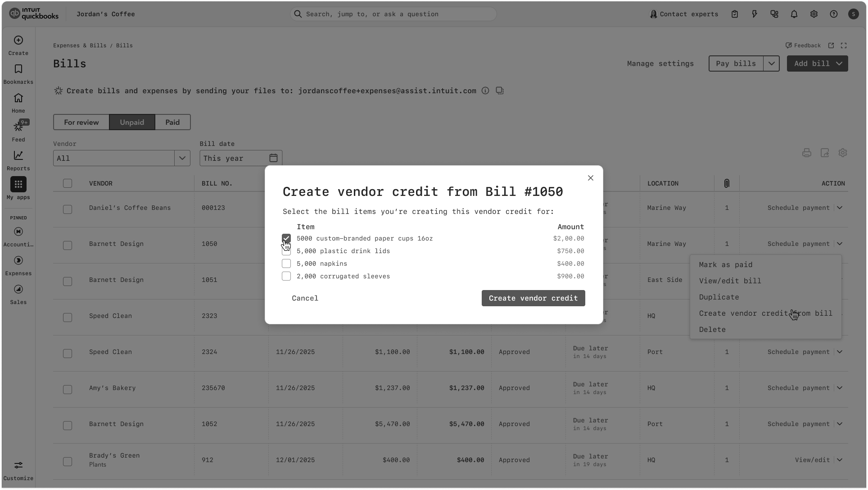The image size is (868, 490).
Task: Confirm with Create vendor credit button
Action: pos(533,298)
